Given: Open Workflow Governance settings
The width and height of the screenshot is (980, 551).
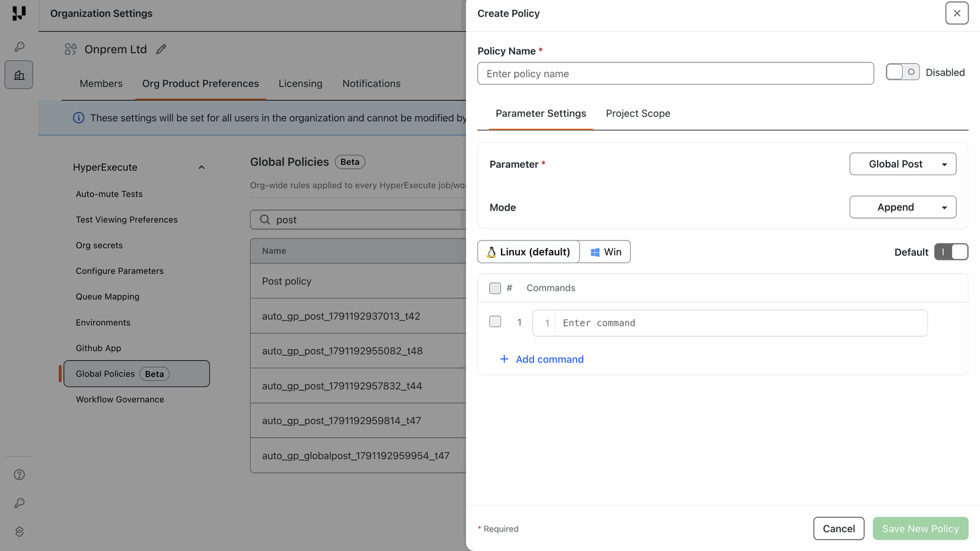Looking at the screenshot, I should (x=120, y=400).
